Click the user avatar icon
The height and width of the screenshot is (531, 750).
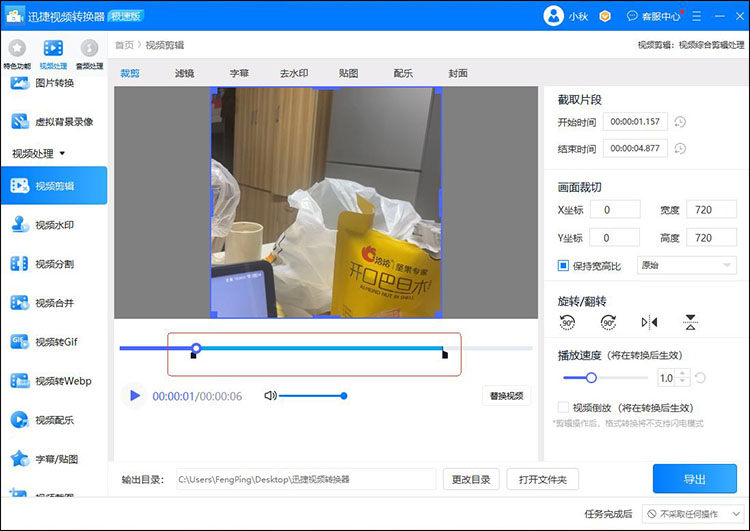[x=553, y=16]
